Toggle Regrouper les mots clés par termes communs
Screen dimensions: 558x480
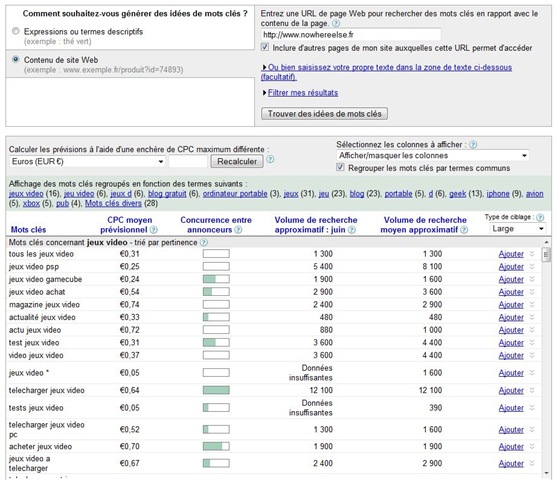point(341,167)
